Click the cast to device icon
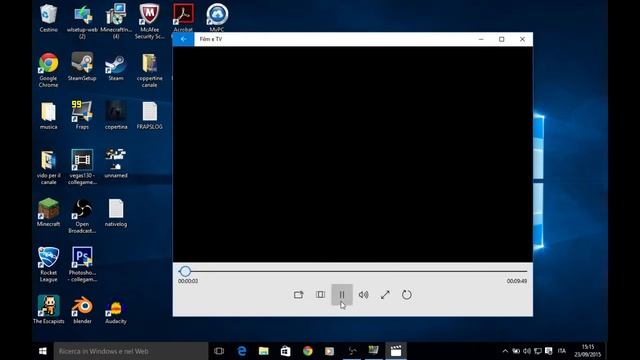640x360 pixels. pos(298,295)
